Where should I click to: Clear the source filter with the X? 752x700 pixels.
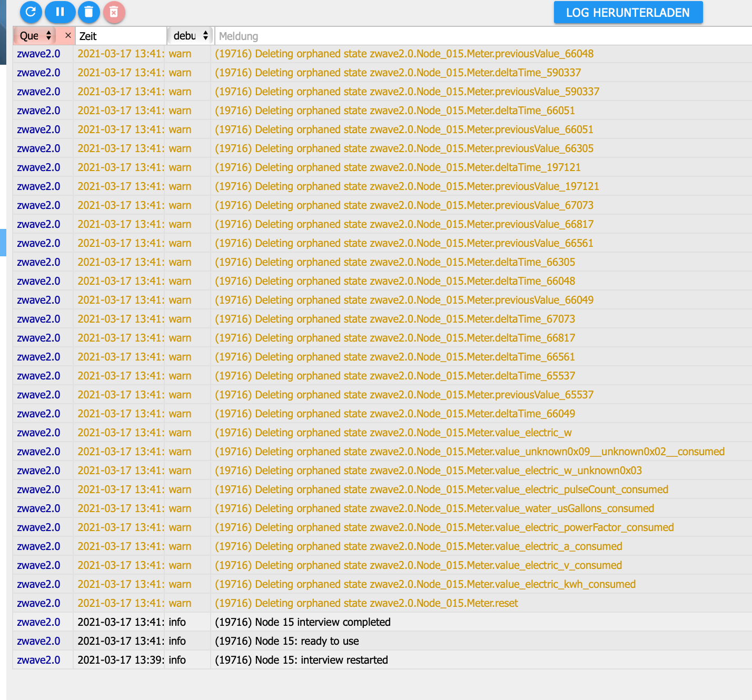[68, 35]
